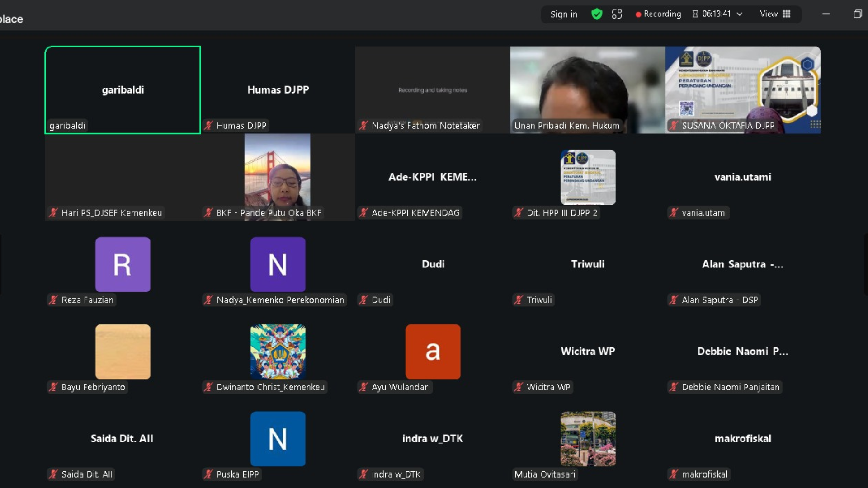Image resolution: width=868 pixels, height=488 pixels.
Task: Click the green encryption shield icon
Action: [x=597, y=14]
